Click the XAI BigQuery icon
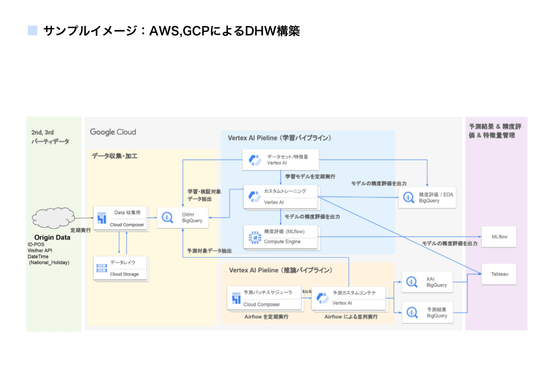The image size is (553, 392). [x=412, y=282]
